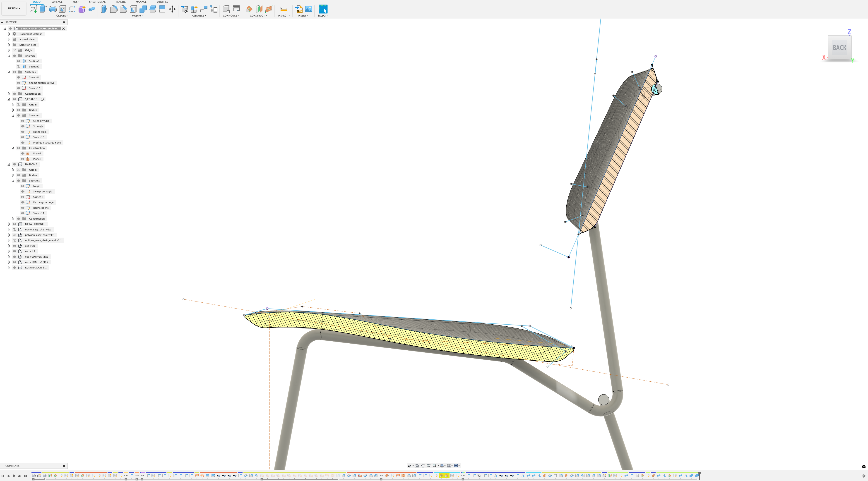Screen dimensions: 868x481
Task: Click the timeline Play button
Action: [x=14, y=476]
